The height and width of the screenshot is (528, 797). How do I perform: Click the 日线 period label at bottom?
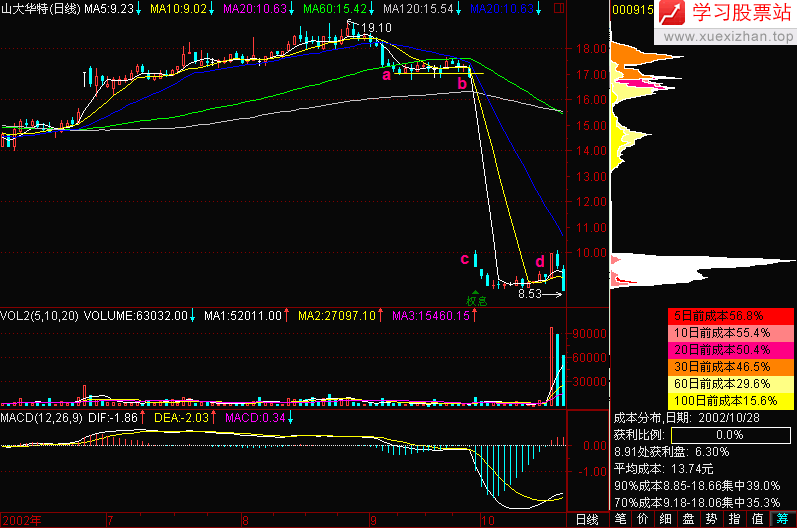[587, 520]
